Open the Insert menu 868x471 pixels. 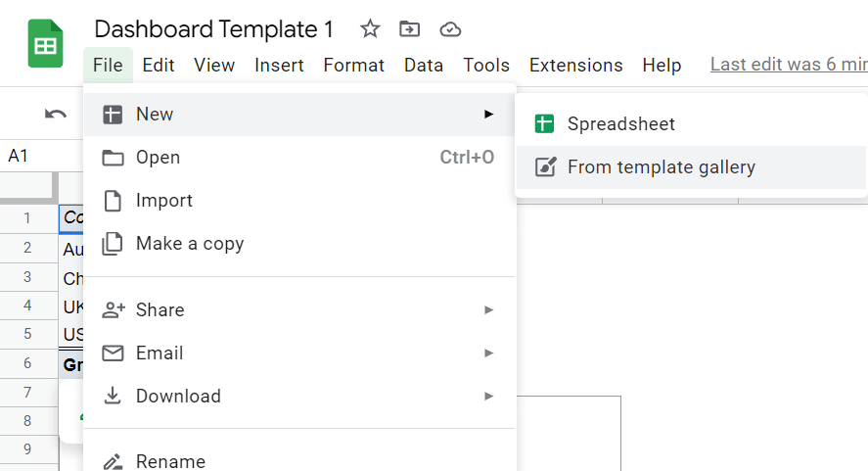coord(279,66)
